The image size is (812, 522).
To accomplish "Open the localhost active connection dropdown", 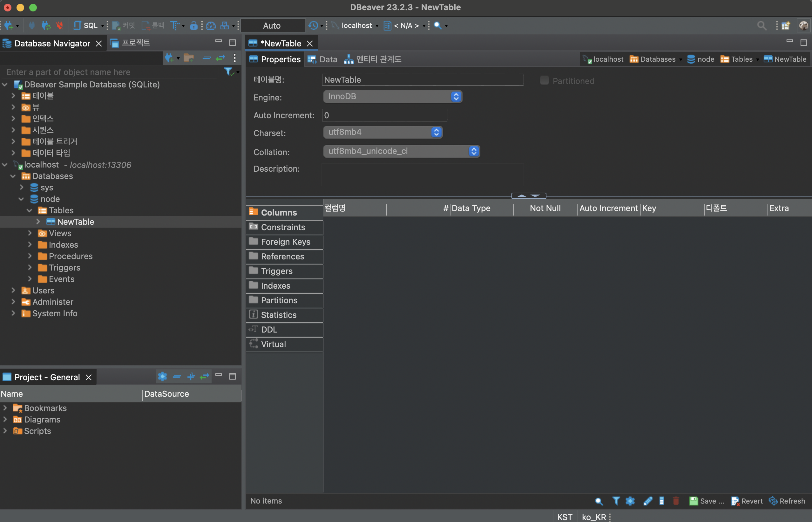I will 355,25.
